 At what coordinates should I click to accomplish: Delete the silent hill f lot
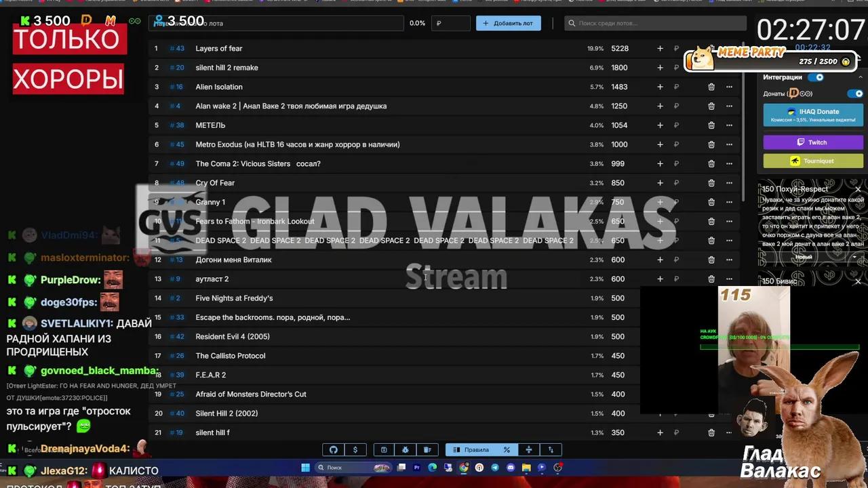(711, 432)
